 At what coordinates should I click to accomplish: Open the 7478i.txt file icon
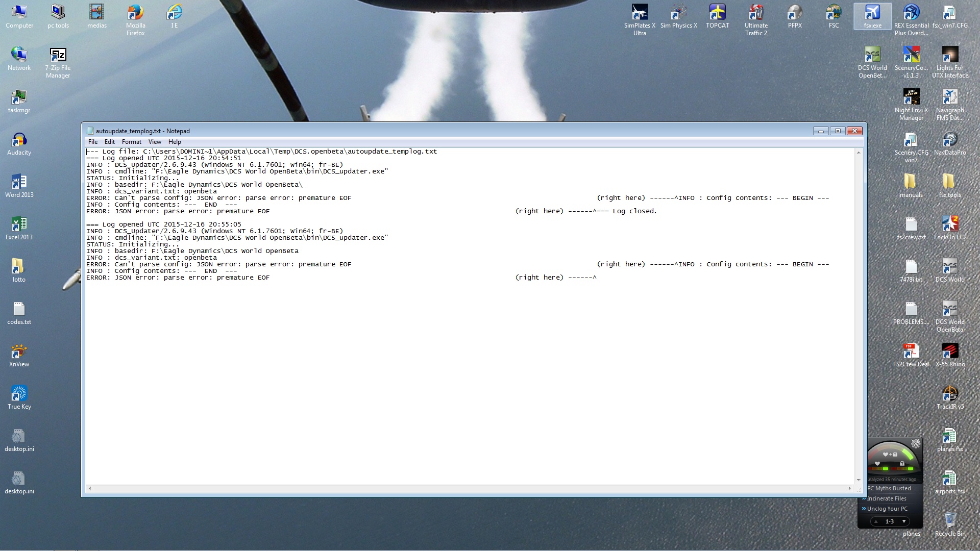tap(911, 270)
